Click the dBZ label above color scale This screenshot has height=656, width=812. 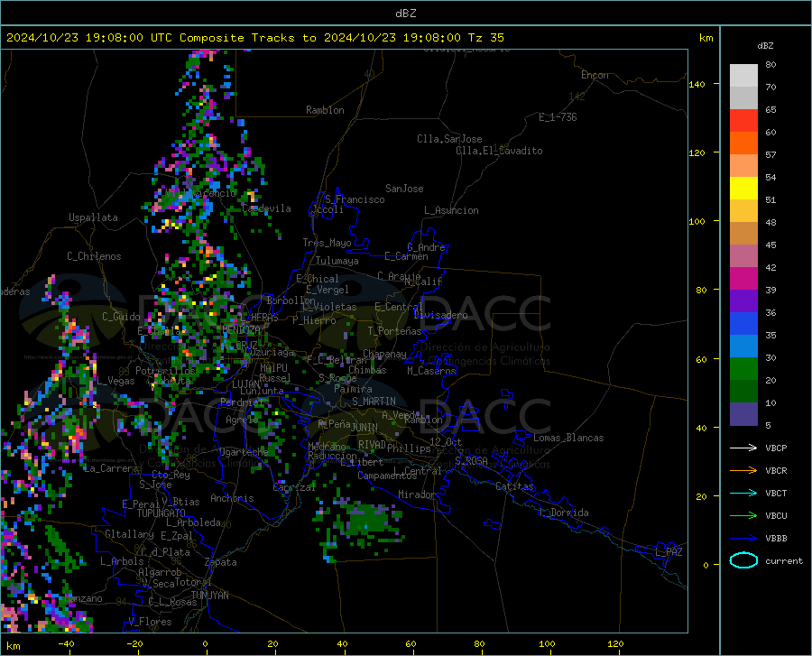pyautogui.click(x=765, y=45)
